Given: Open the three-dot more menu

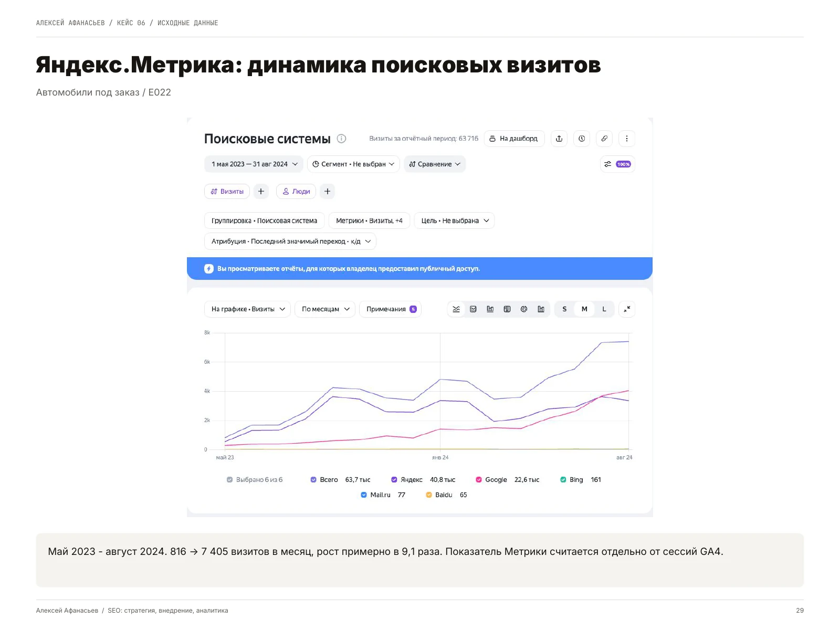Looking at the screenshot, I should 627,139.
